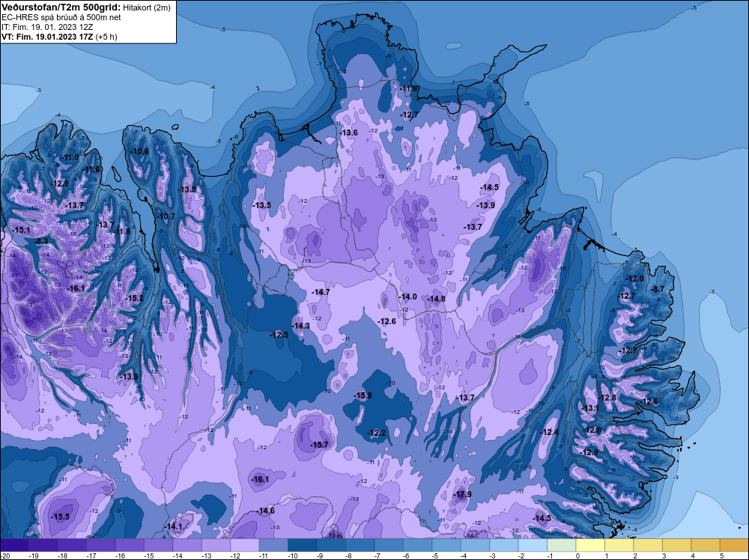Click the -13.8 temperature value

[x=187, y=189]
